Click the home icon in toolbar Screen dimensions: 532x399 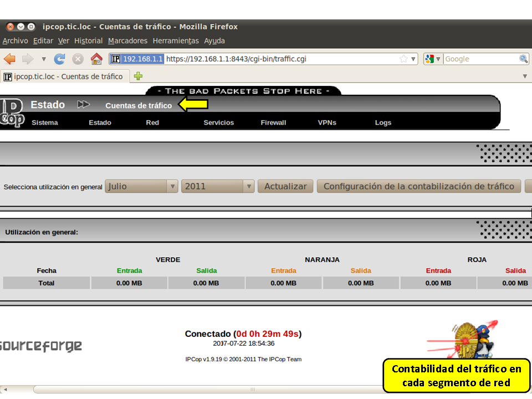pos(96,59)
